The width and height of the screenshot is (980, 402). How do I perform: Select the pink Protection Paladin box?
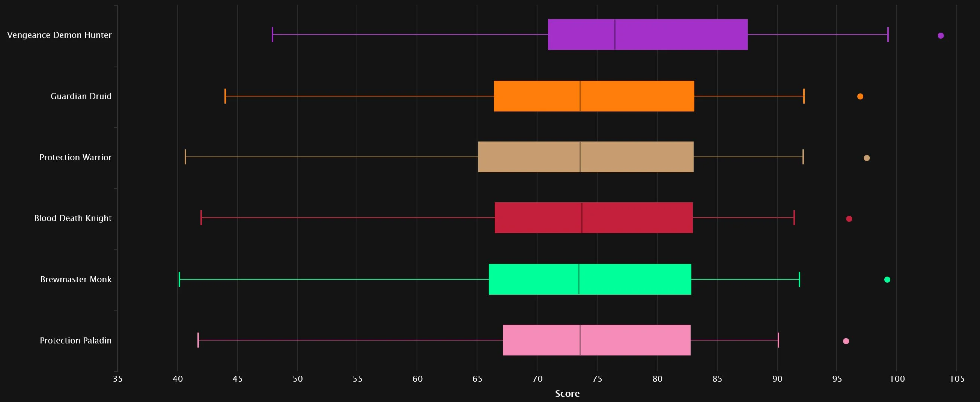click(x=596, y=340)
